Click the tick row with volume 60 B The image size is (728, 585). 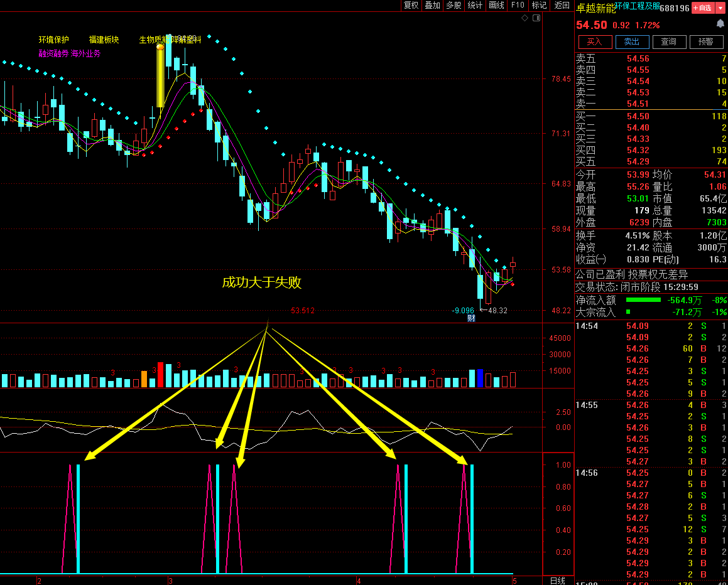click(651, 349)
